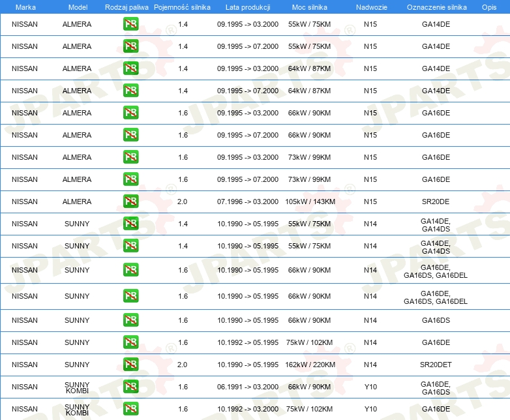Click NISSAN brand cell in Almera SR20DE row
This screenshot has height=420, width=510.
point(25,202)
